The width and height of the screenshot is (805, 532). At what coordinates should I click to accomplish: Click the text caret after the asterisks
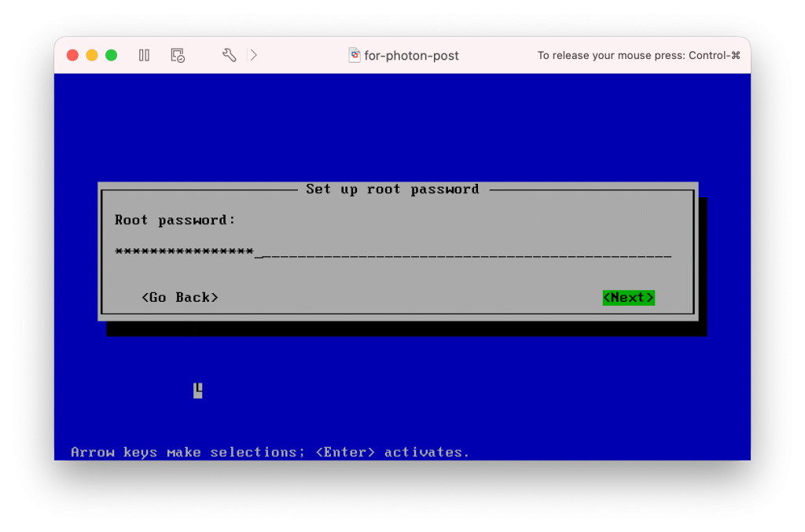259,254
